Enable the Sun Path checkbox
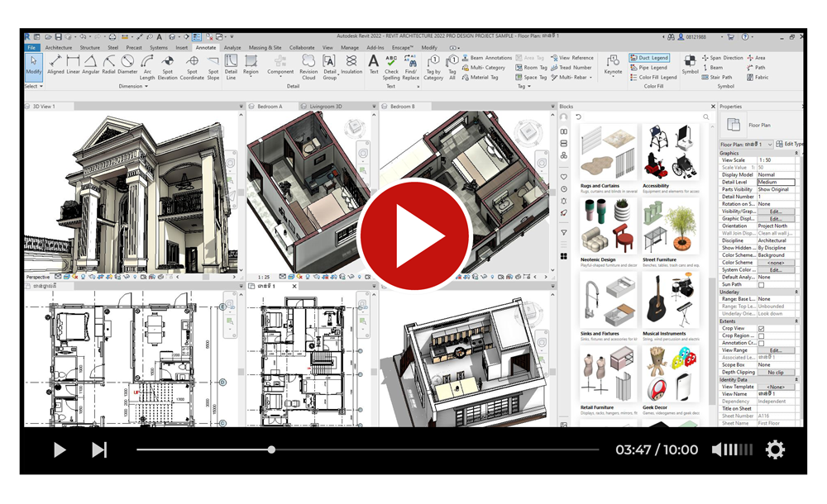 (x=761, y=284)
